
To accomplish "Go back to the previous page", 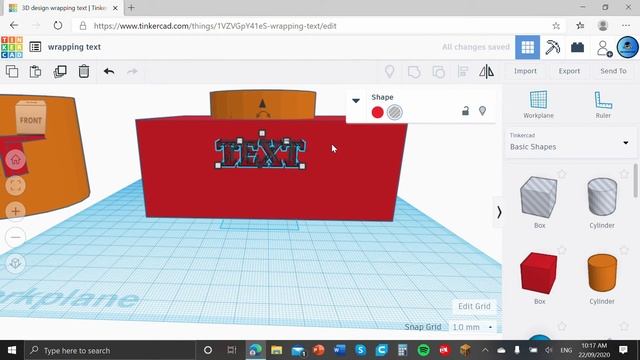I will [x=14, y=26].
